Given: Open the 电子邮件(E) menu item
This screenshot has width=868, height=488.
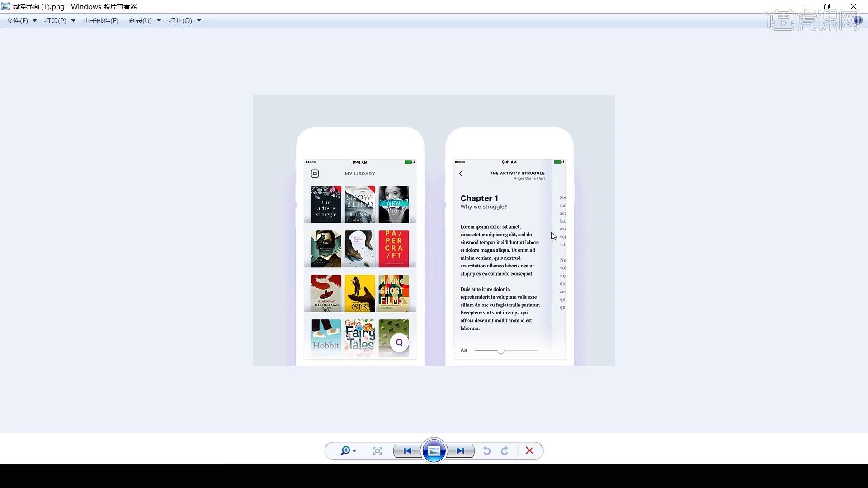Looking at the screenshot, I should pos(101,21).
